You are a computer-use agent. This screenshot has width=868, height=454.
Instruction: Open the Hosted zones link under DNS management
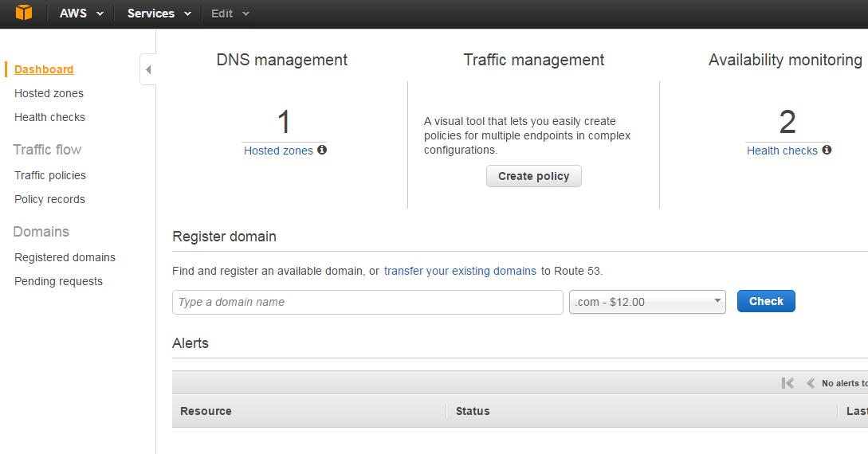[x=278, y=151]
